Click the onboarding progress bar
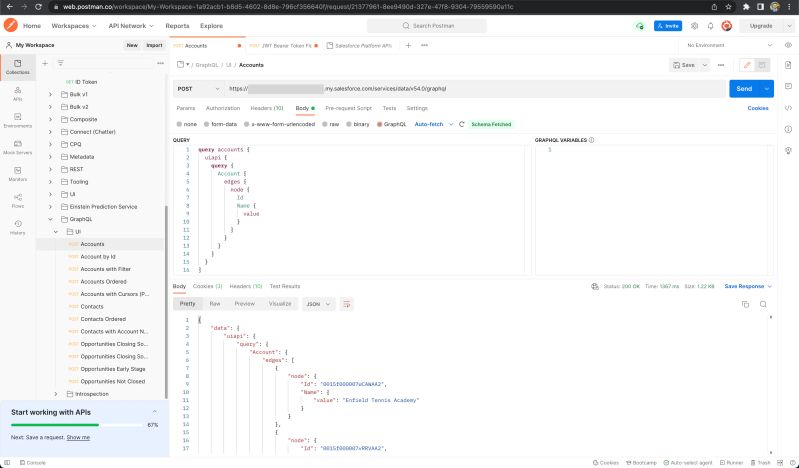The width and height of the screenshot is (799, 468). coord(76,425)
